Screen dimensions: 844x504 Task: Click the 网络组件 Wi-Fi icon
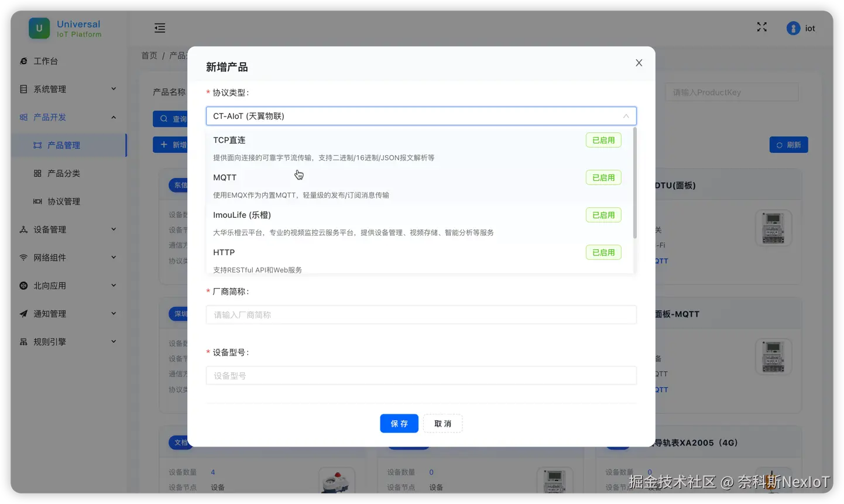pos(23,257)
